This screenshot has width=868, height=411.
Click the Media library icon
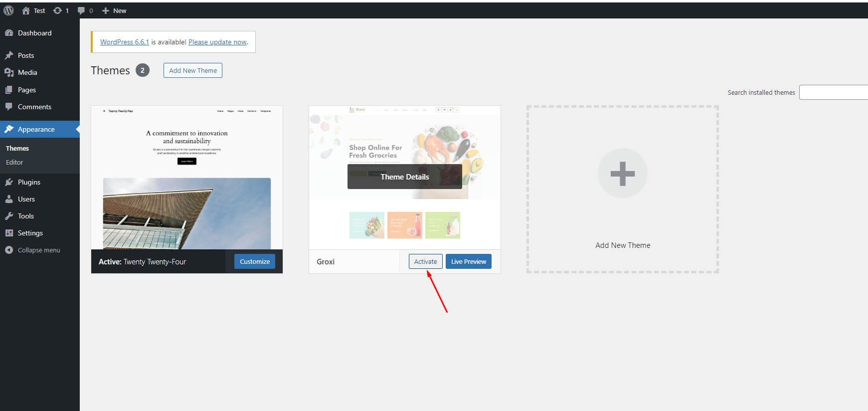tap(9, 72)
